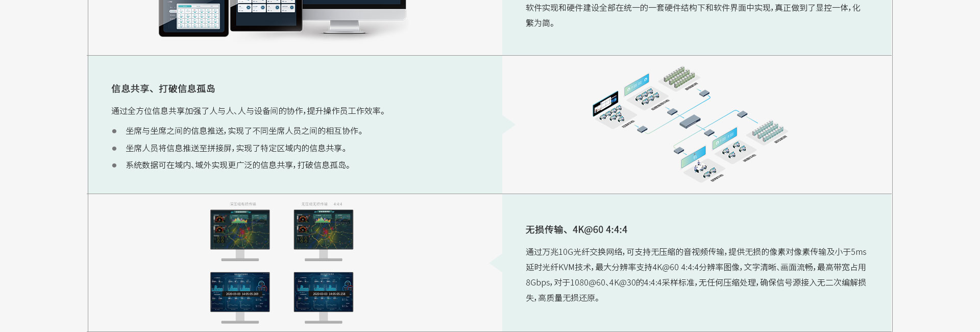Click the top-left map monitor labeled 深压缩有损传输
The image size is (980, 332).
240,230
